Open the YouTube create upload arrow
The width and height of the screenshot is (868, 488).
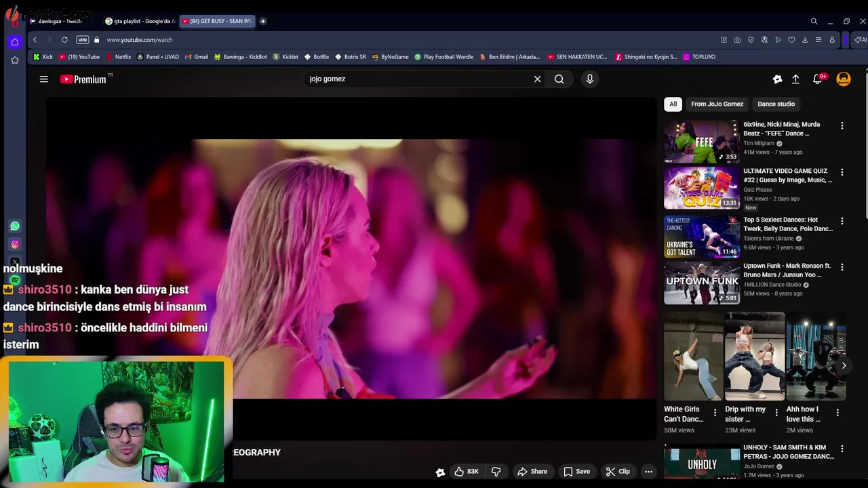click(x=795, y=79)
